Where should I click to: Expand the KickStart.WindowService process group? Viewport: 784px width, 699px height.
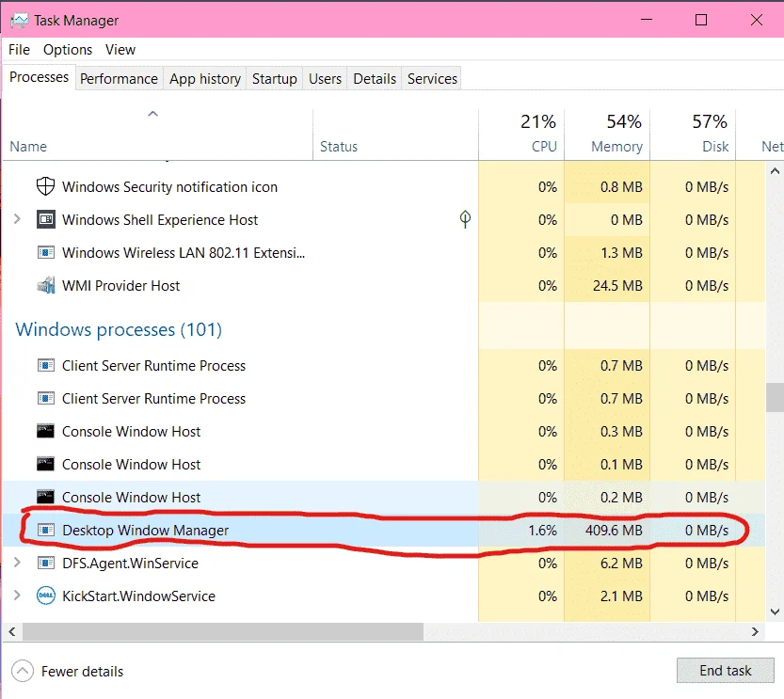point(17,596)
